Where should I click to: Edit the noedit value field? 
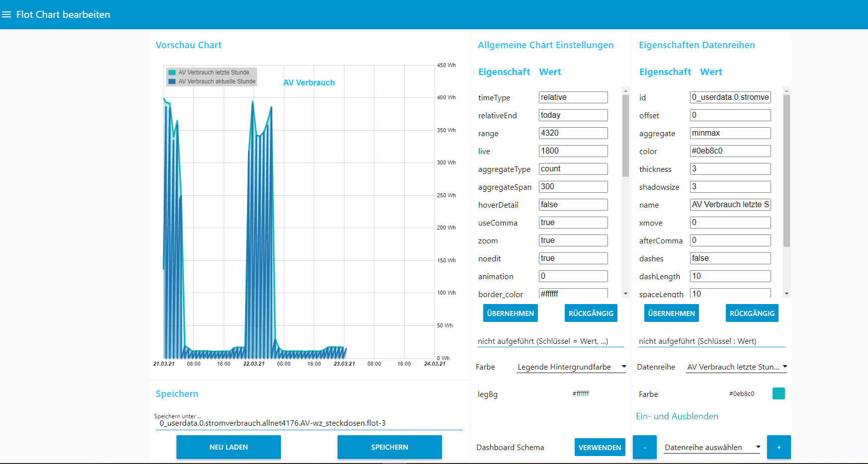click(x=573, y=258)
